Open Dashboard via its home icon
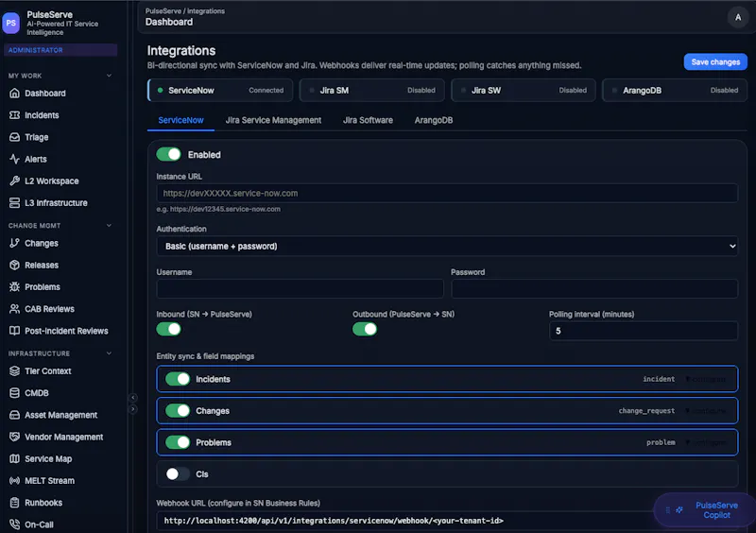This screenshot has height=533, width=756. (x=14, y=94)
